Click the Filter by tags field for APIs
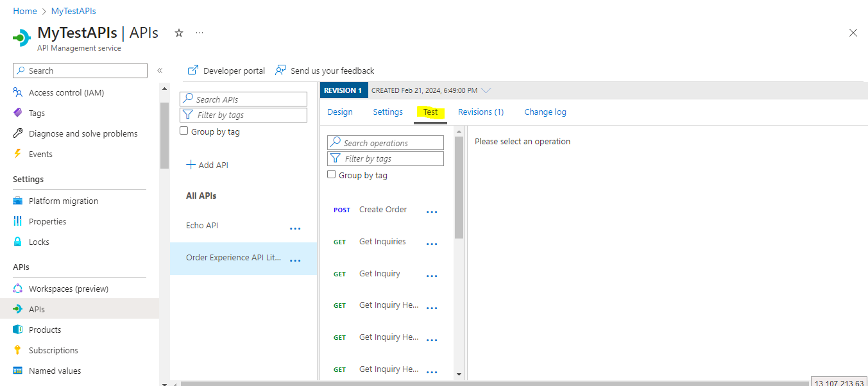 (x=243, y=115)
